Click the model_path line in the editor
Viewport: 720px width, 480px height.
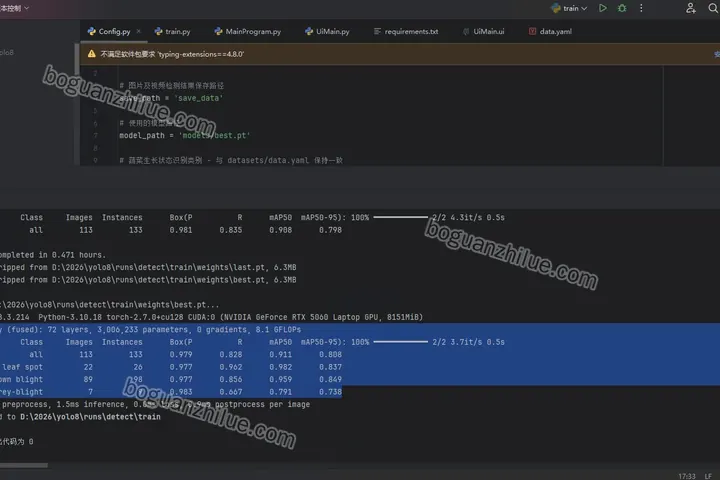point(185,136)
